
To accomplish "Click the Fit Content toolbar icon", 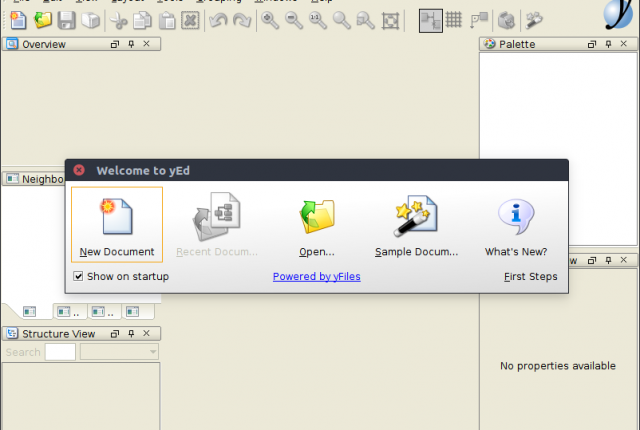I will pos(390,20).
